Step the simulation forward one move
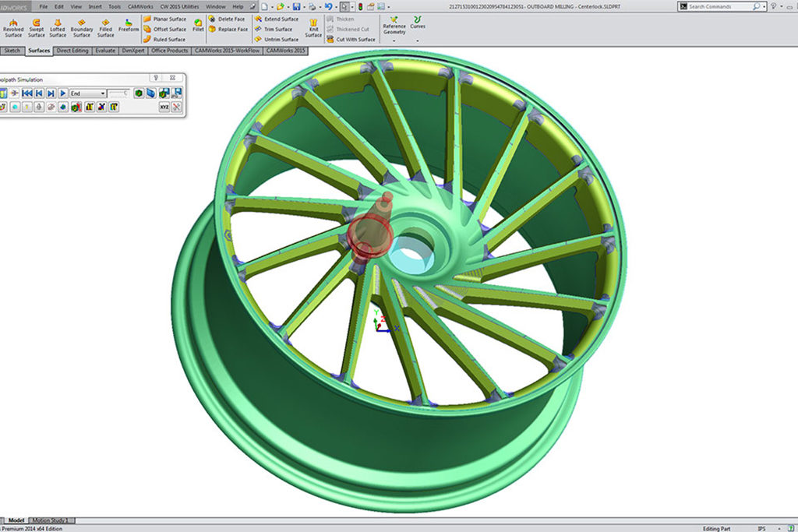This screenshot has height=532, width=798. click(51, 93)
